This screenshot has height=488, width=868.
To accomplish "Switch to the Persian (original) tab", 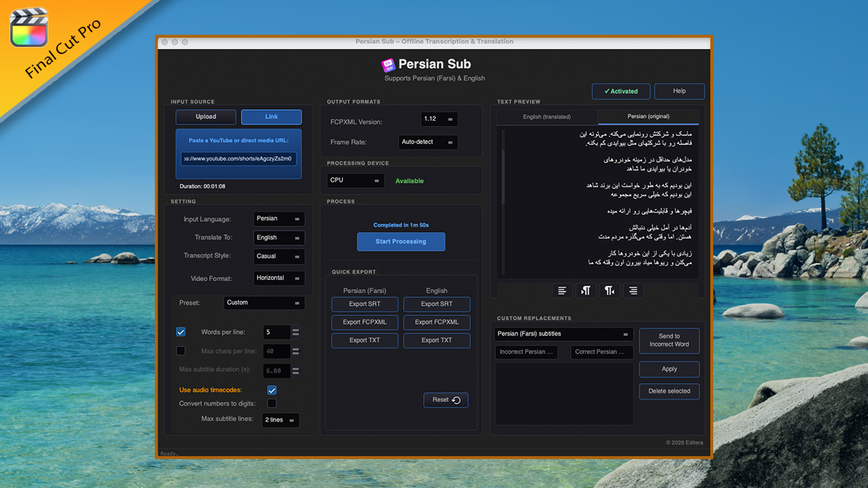I will pyautogui.click(x=648, y=116).
